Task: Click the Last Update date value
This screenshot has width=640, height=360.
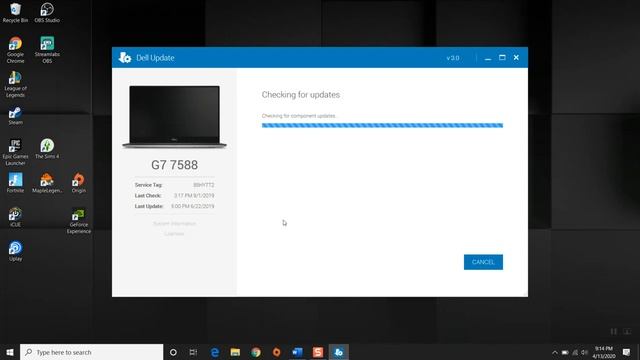Action: point(193,206)
